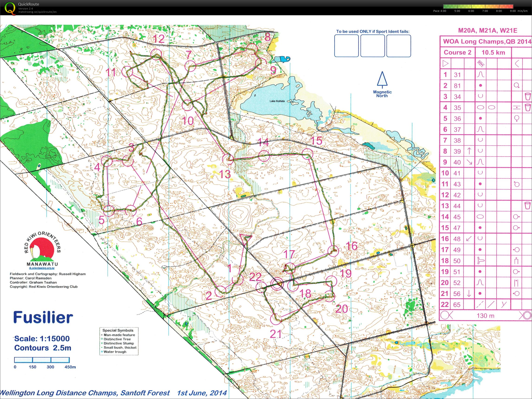Click the drinks cup icon in row 3
Viewport: 532px width, 399px height.
click(x=527, y=97)
